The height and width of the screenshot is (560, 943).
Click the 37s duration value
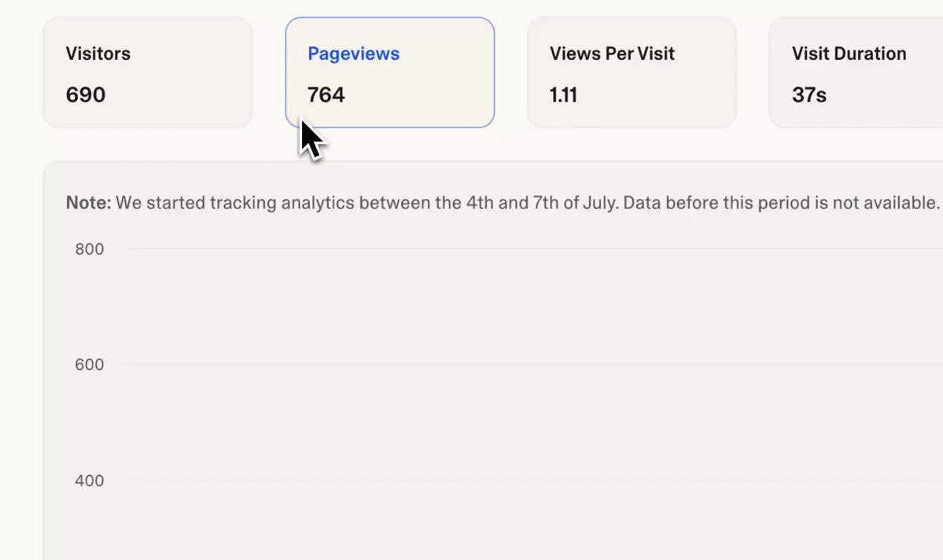click(809, 95)
